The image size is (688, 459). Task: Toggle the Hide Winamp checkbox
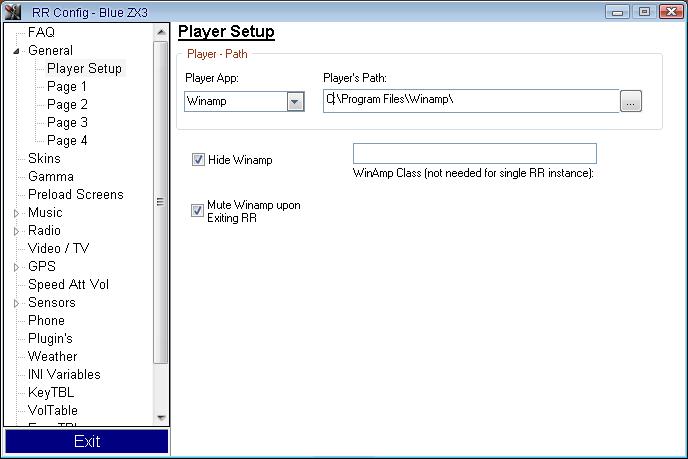tap(198, 159)
